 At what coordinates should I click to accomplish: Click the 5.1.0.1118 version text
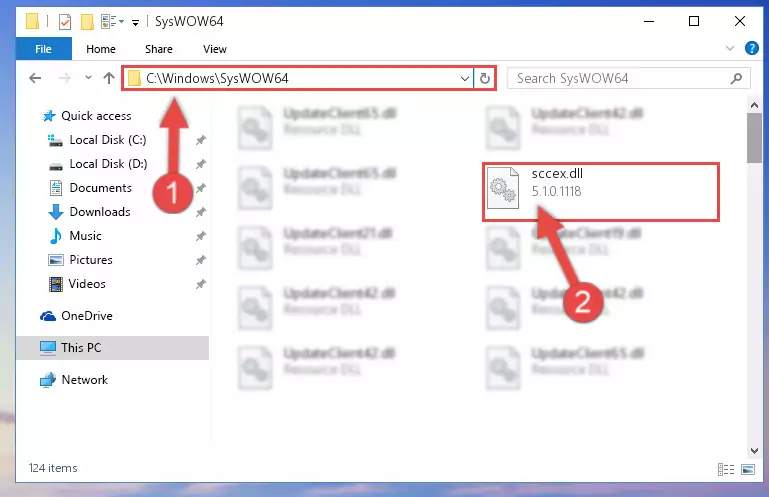click(x=557, y=191)
